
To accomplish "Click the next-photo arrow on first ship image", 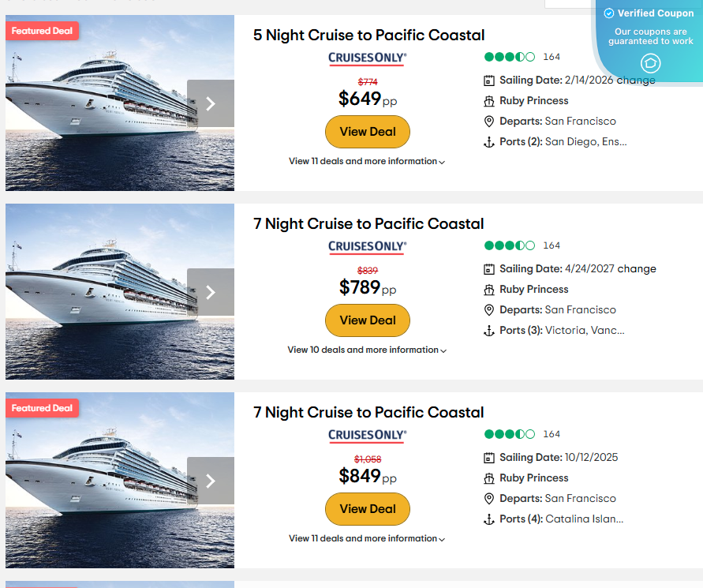I will pos(211,103).
